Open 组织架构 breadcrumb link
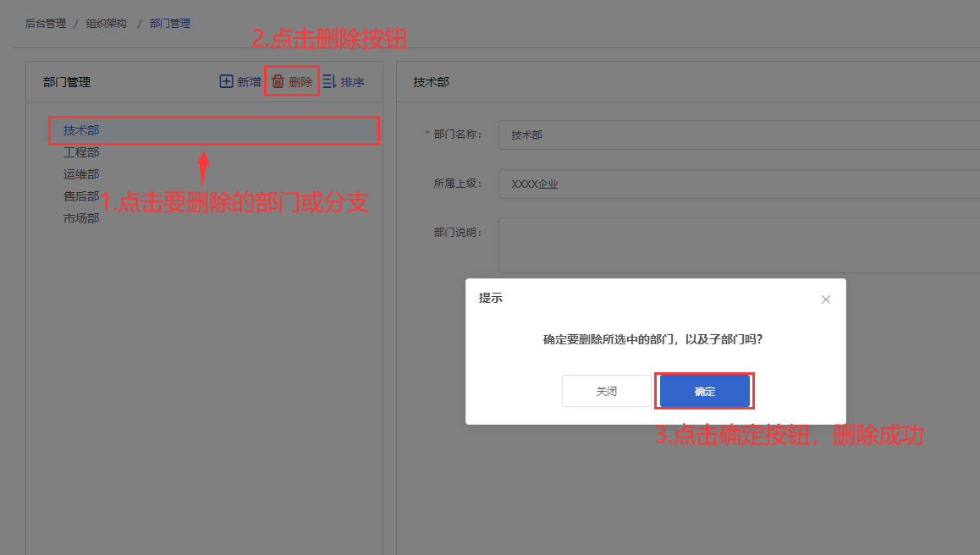This screenshot has height=555, width=980. tap(107, 23)
